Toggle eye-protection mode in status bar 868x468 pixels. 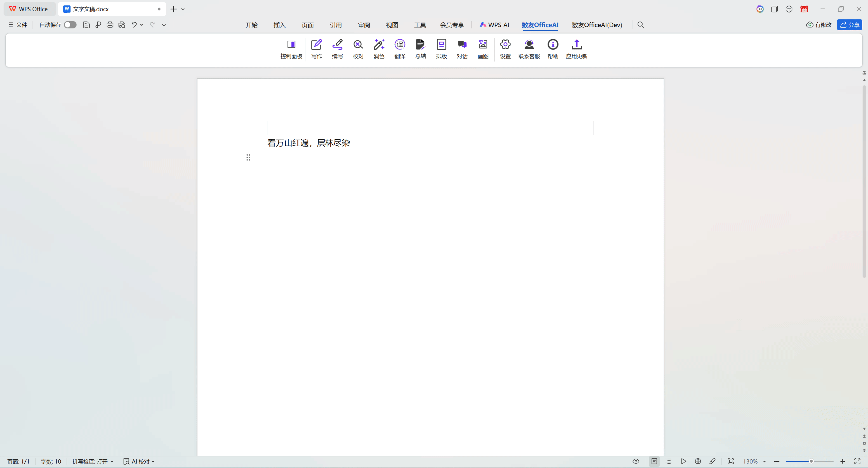click(635, 461)
